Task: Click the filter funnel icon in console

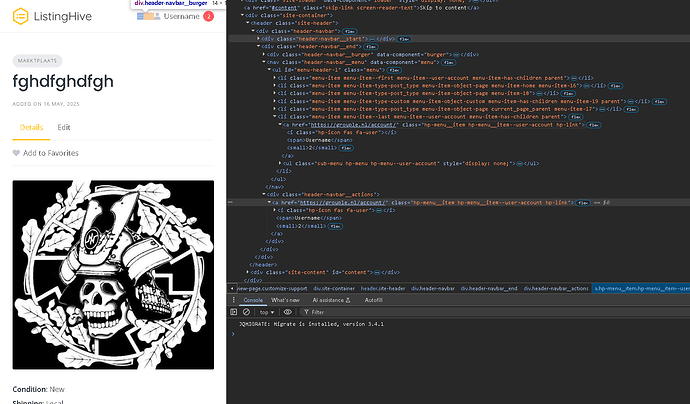Action: pyautogui.click(x=306, y=312)
